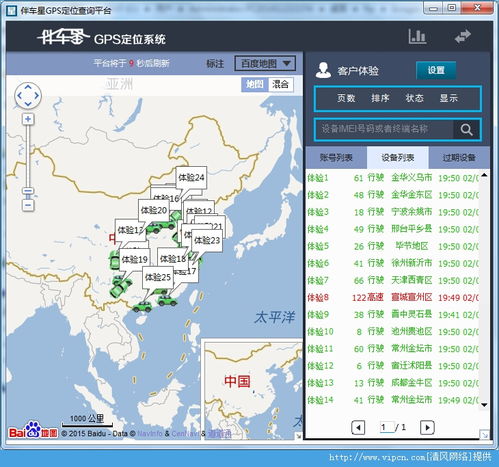Pan map right with compass arrow
Image resolution: width=499 pixels, height=467 pixels.
click(x=36, y=96)
